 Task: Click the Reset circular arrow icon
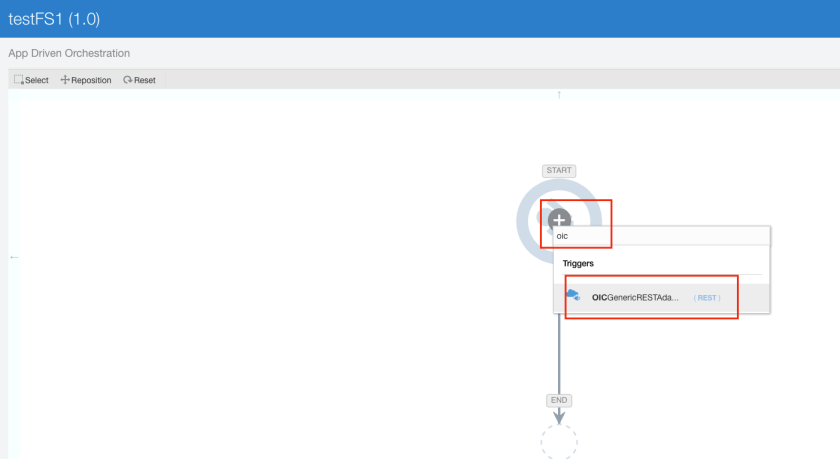click(127, 80)
